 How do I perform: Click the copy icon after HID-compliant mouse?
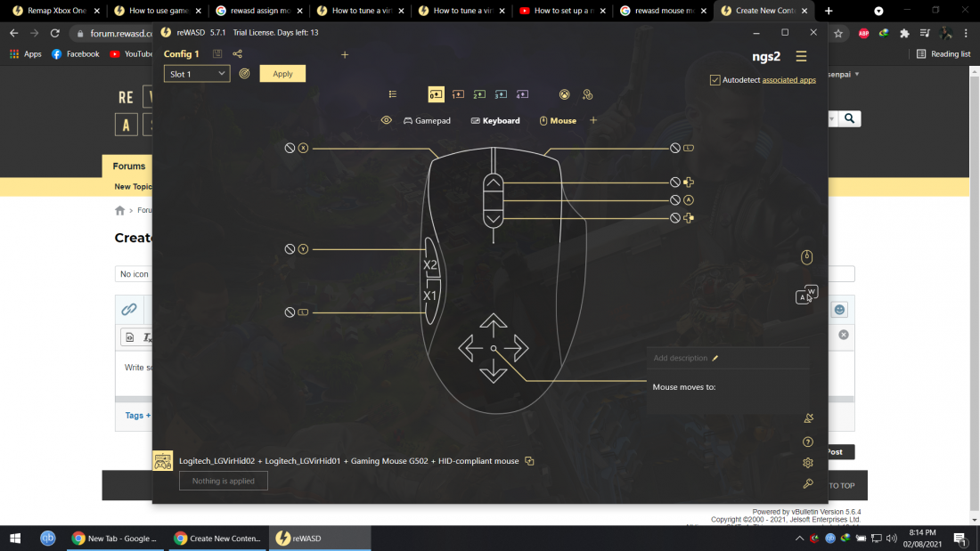coord(529,461)
